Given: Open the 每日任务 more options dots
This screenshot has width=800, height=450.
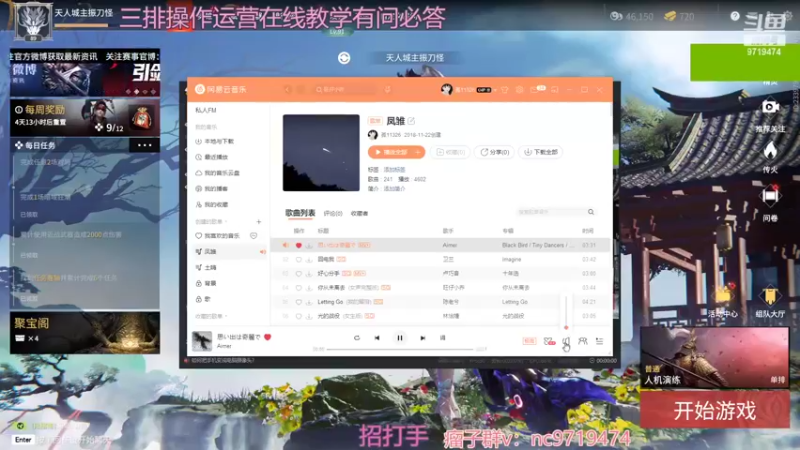Looking at the screenshot, I should click(x=144, y=145).
